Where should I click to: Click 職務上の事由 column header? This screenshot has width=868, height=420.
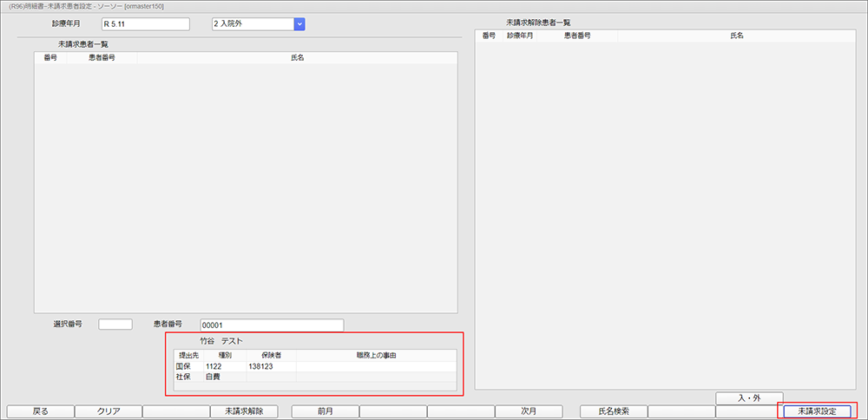376,356
